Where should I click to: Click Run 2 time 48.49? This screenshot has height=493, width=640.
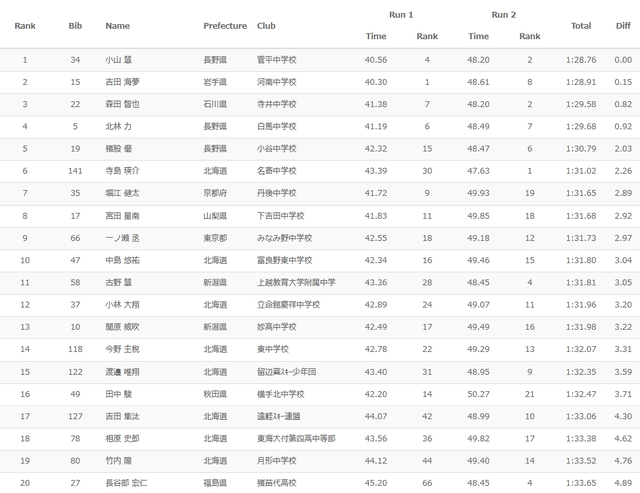(x=478, y=127)
